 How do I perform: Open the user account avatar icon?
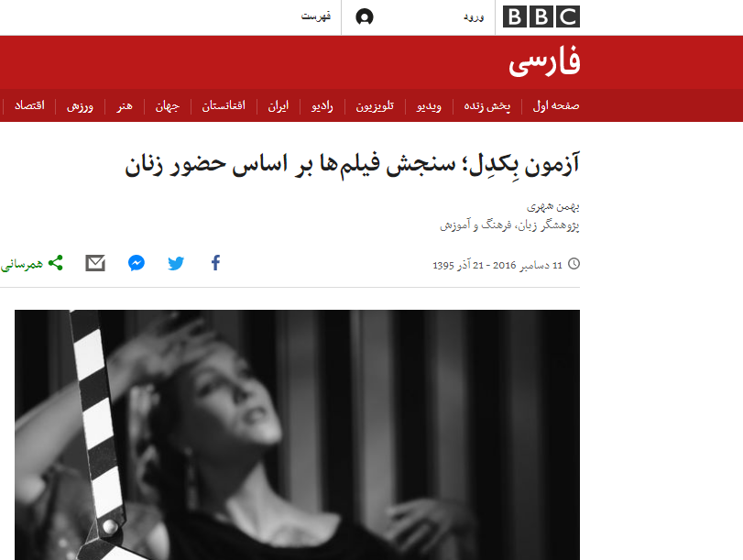365,17
